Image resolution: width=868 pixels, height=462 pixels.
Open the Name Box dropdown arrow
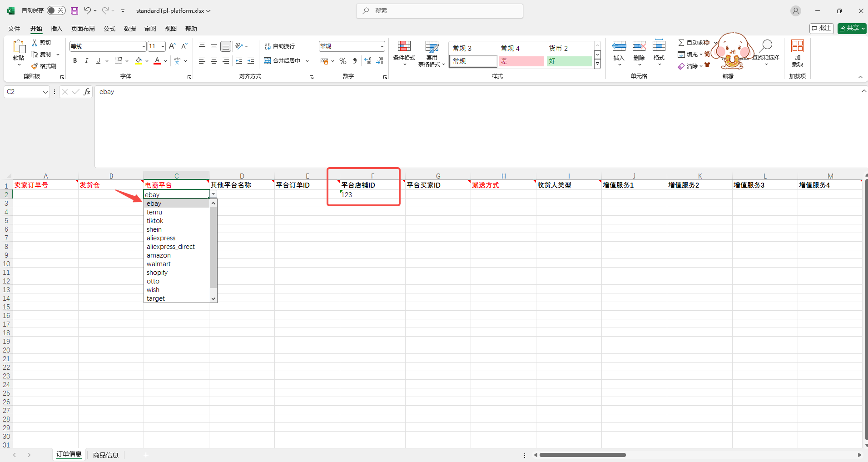pos(45,92)
